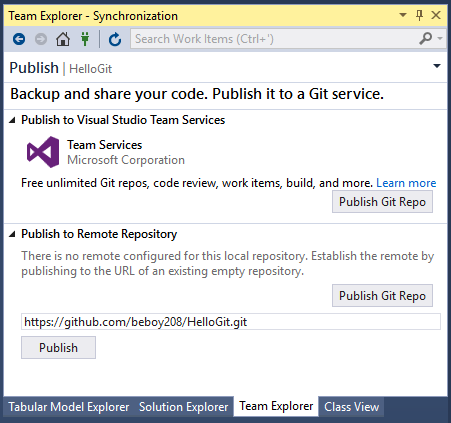Click the Team Services heading text
The image size is (451, 423).
coord(105,145)
